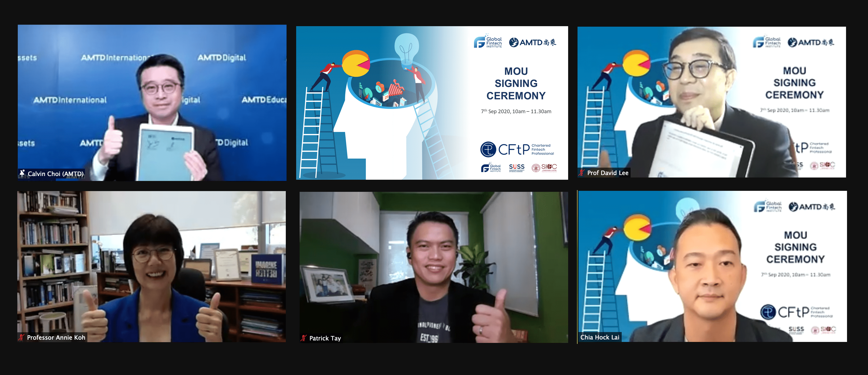Screen dimensions: 868x375
Task: Select Patrick Tay video tile
Action: click(x=434, y=267)
